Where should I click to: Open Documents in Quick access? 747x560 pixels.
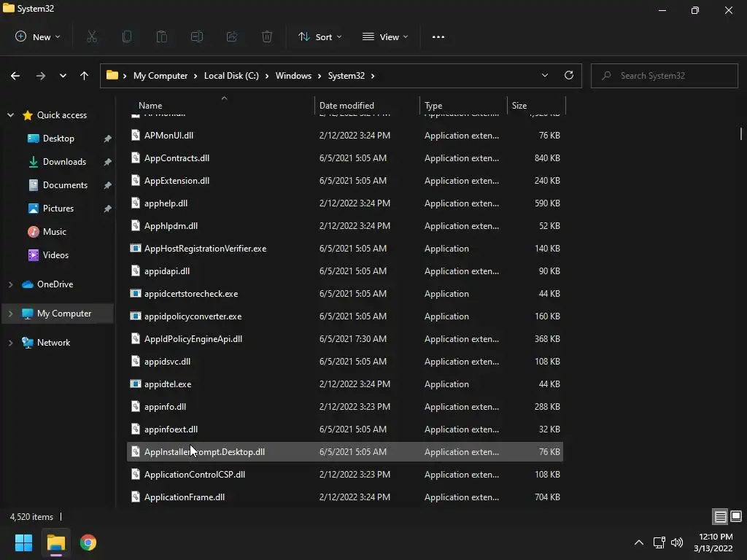(65, 184)
